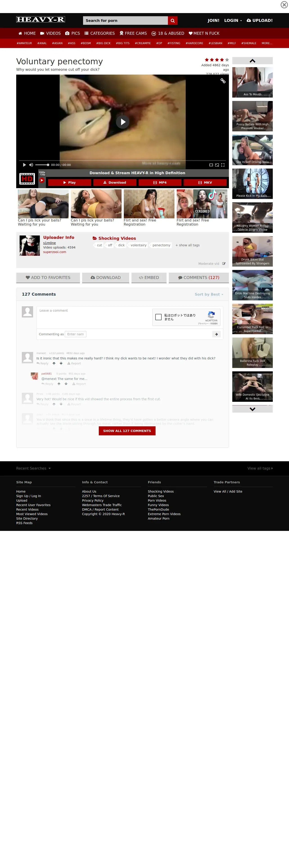The width and height of the screenshot is (289, 868).
Task: Open the VIDEOS nav item
Action: [50, 33]
